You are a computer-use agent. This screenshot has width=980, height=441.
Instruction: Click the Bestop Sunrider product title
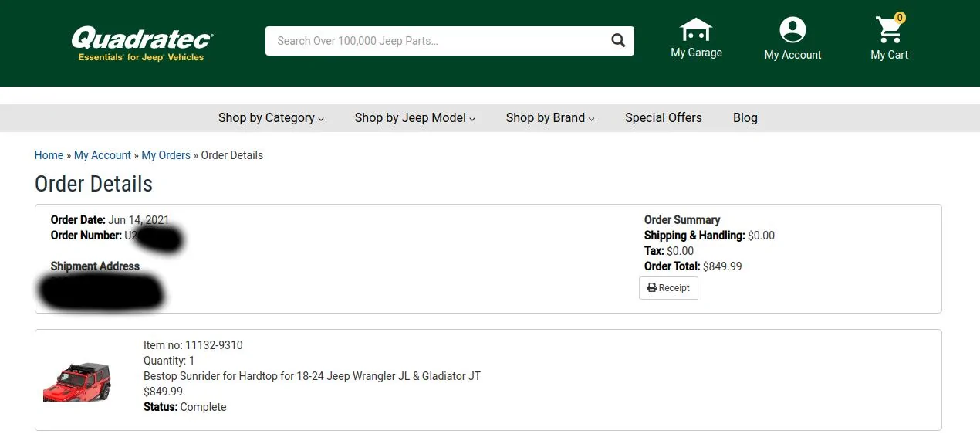(312, 376)
